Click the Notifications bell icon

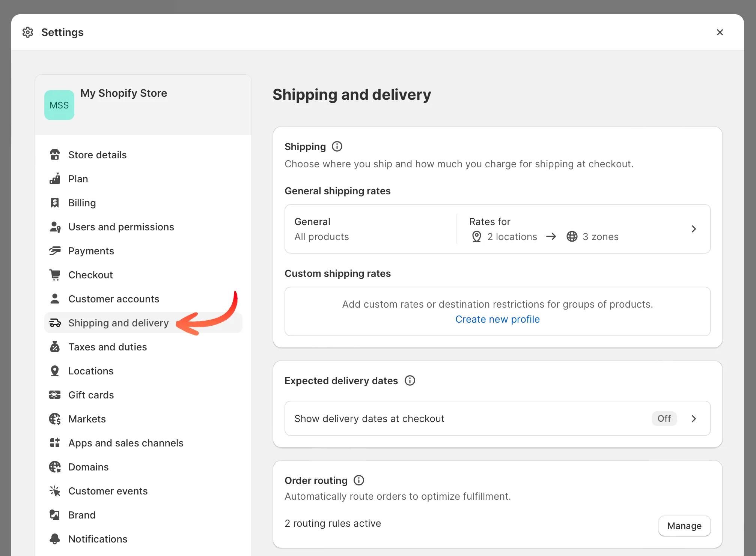(55, 539)
